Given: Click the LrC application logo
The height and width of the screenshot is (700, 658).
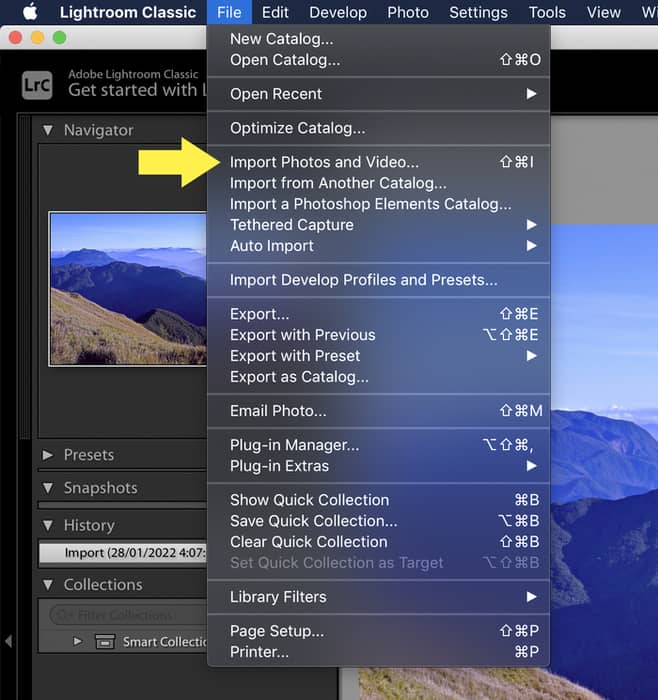Looking at the screenshot, I should (x=37, y=85).
